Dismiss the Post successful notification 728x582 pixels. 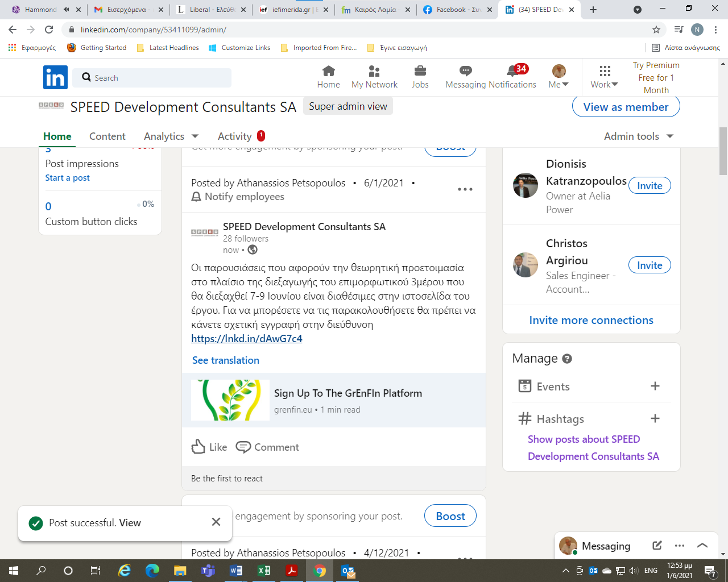(x=216, y=522)
